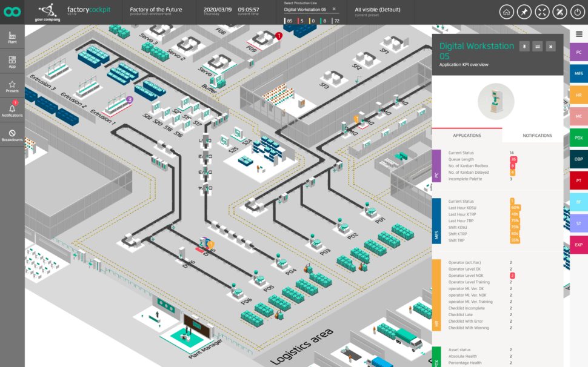This screenshot has width=588, height=367.
Task: Click Shift KTRP value 80s
Action: 515,234
